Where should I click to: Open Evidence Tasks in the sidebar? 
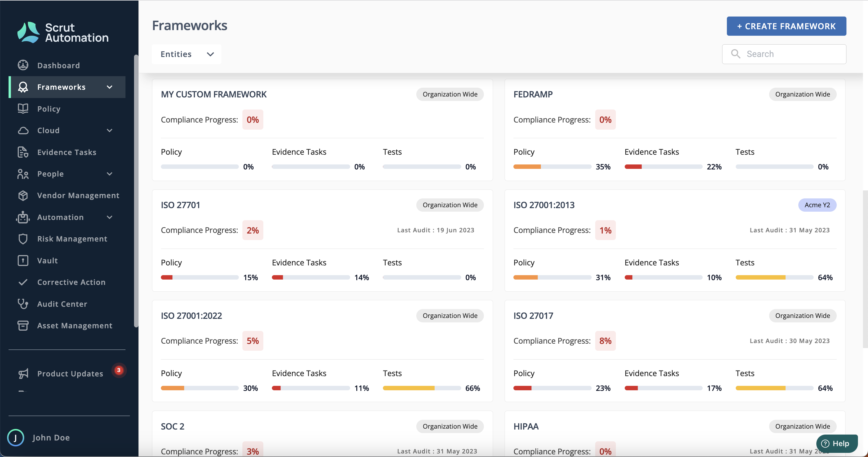click(67, 152)
